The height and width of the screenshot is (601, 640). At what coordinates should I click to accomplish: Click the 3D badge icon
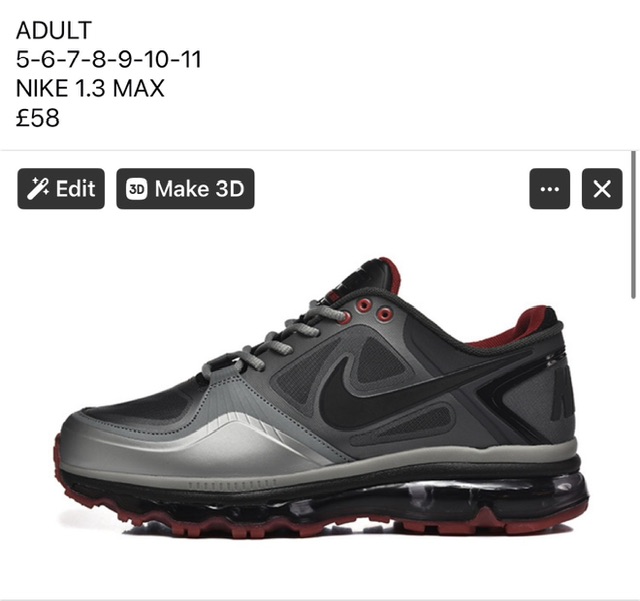(x=136, y=189)
